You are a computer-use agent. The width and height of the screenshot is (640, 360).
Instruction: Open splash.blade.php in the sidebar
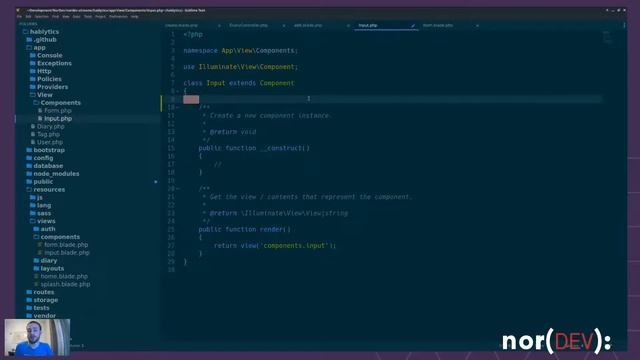[x=65, y=284]
